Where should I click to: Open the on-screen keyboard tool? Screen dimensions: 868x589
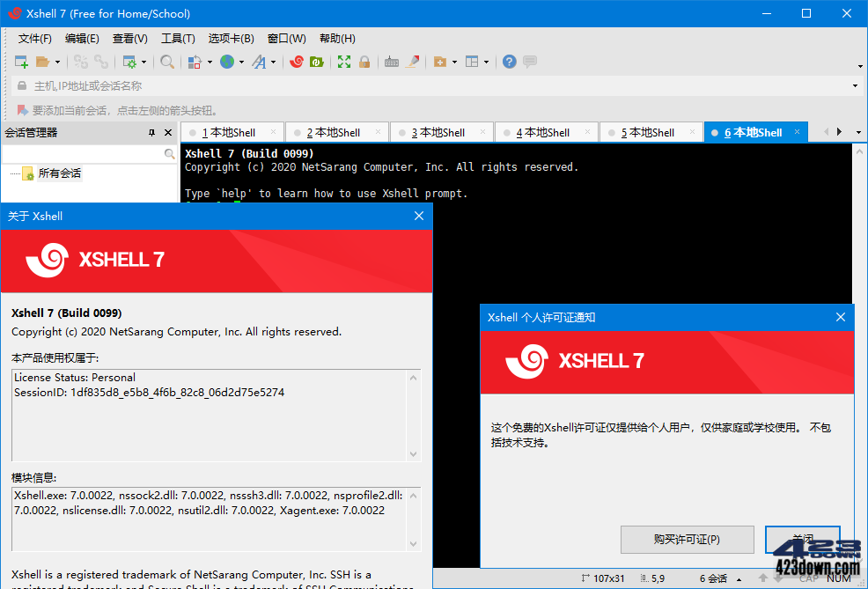pyautogui.click(x=391, y=62)
